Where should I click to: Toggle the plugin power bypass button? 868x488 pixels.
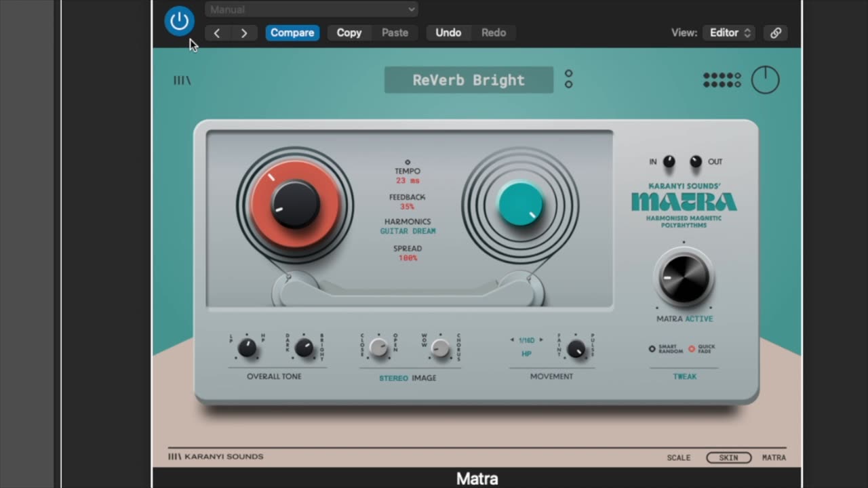click(179, 22)
